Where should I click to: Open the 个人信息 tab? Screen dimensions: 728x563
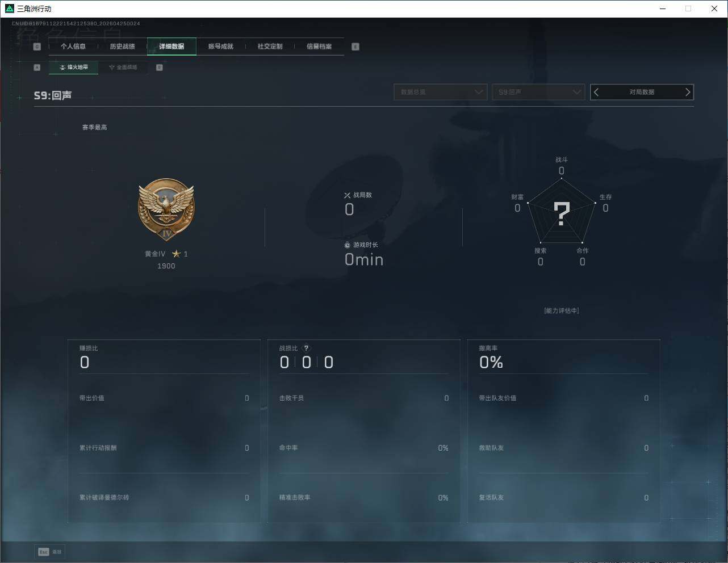click(73, 47)
